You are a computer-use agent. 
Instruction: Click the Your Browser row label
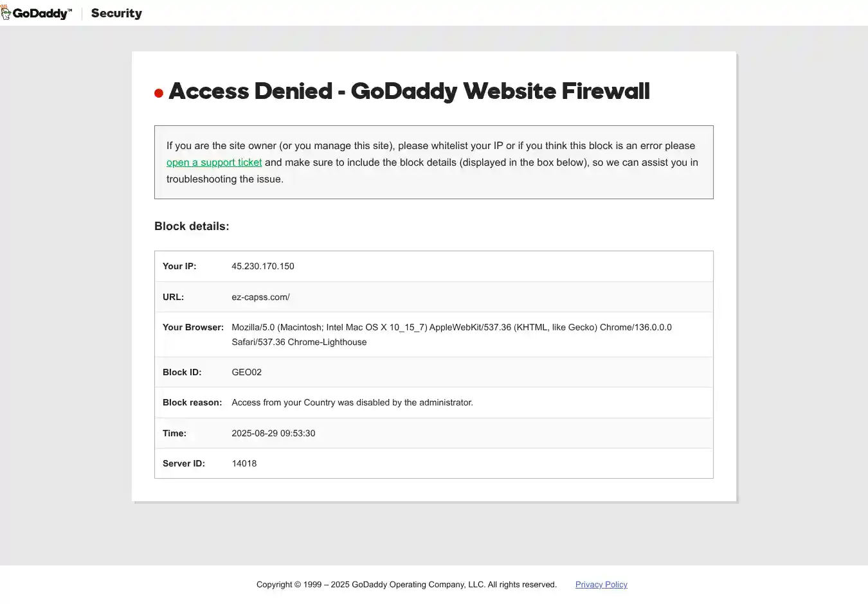click(x=193, y=327)
